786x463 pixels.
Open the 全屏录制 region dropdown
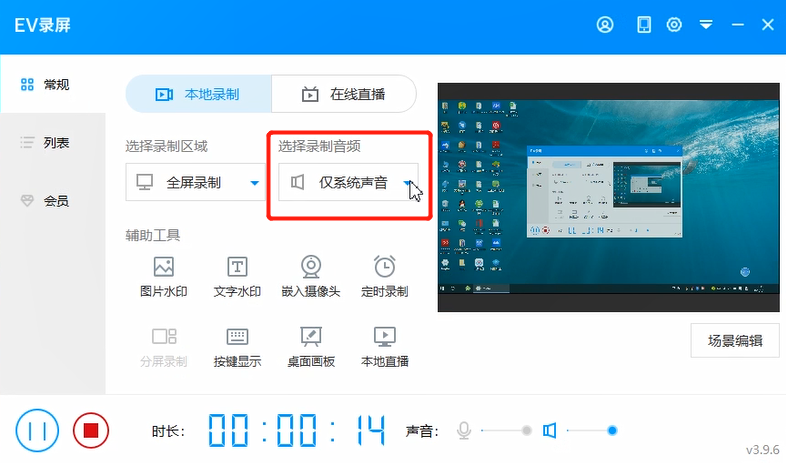[x=195, y=182]
